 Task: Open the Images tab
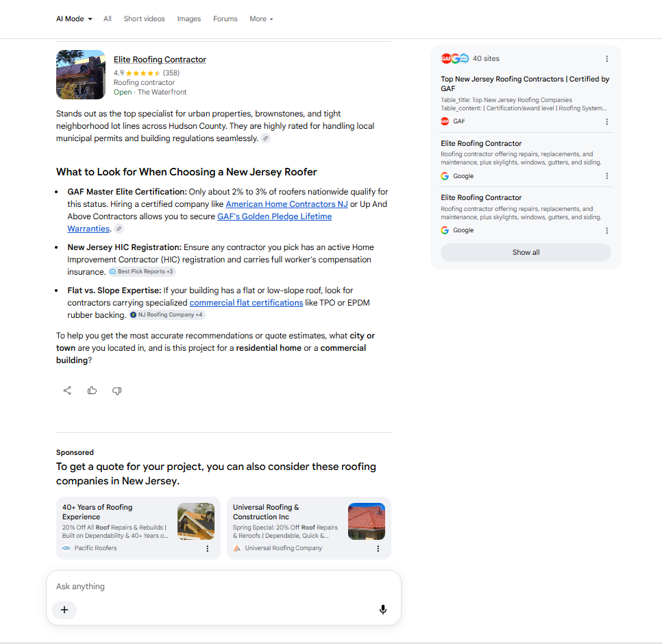click(188, 19)
